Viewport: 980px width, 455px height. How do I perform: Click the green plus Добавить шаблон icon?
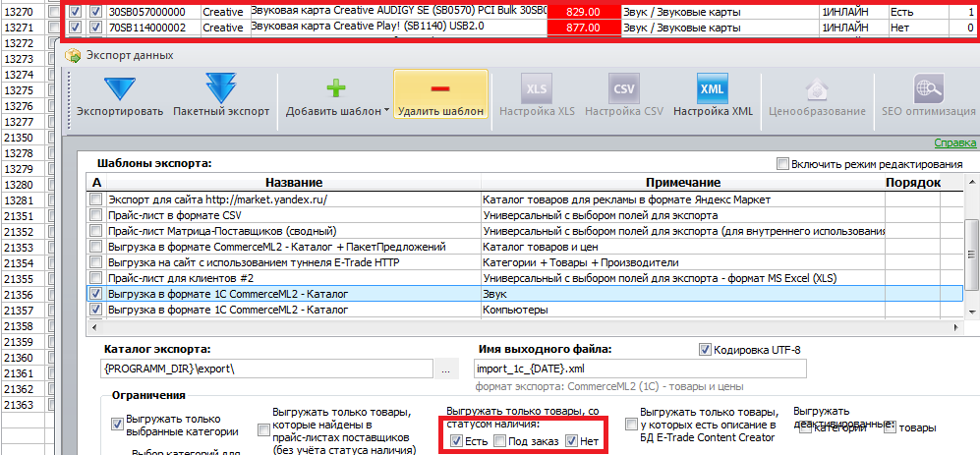[x=335, y=88]
